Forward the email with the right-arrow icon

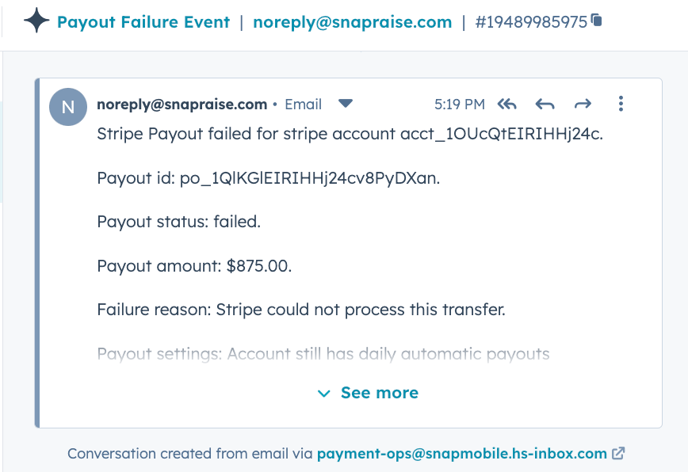583,104
